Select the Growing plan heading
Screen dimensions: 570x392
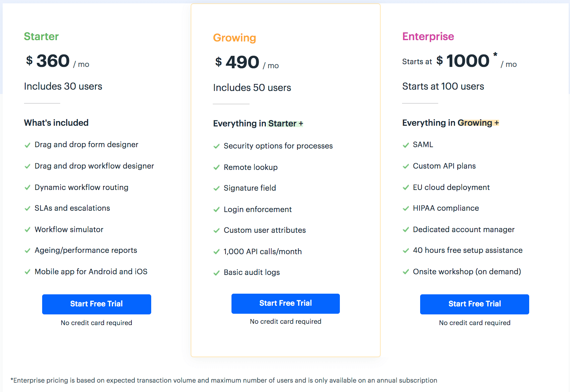pos(234,38)
